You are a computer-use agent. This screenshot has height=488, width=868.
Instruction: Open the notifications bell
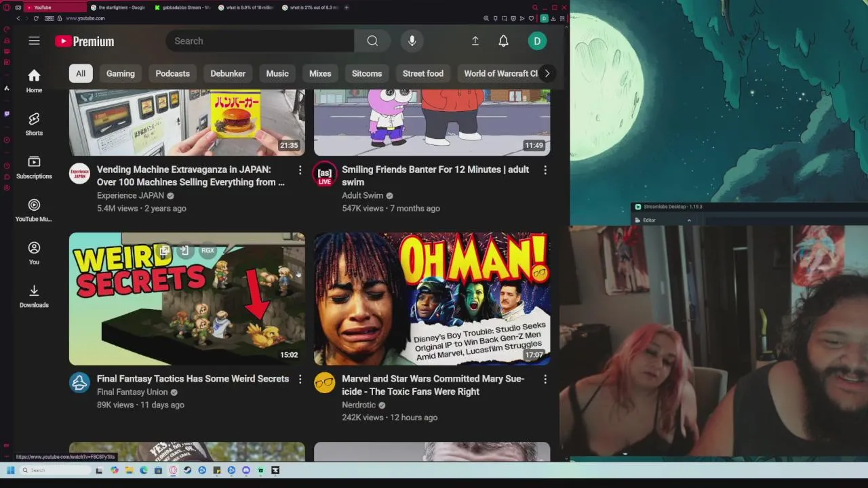tap(503, 41)
